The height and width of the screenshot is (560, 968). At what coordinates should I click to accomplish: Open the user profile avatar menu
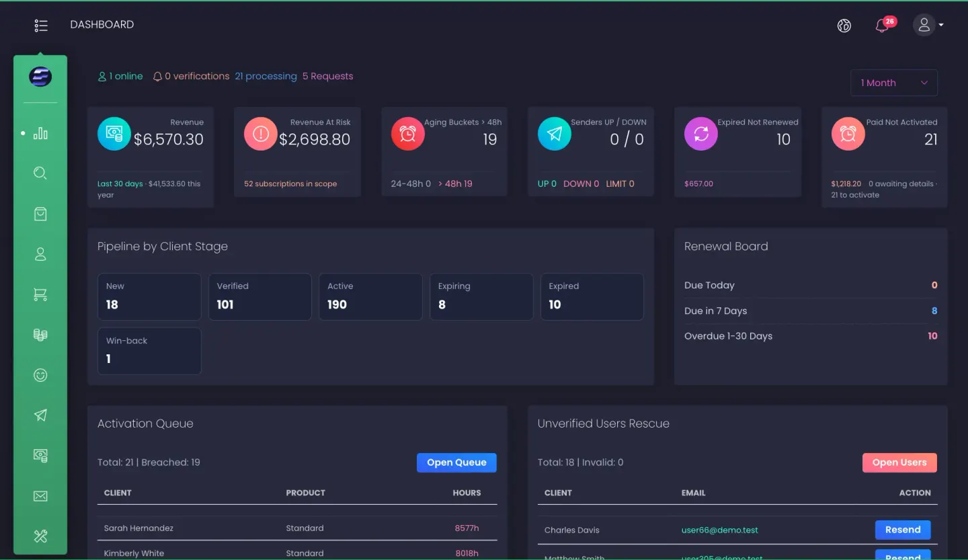[x=928, y=25]
